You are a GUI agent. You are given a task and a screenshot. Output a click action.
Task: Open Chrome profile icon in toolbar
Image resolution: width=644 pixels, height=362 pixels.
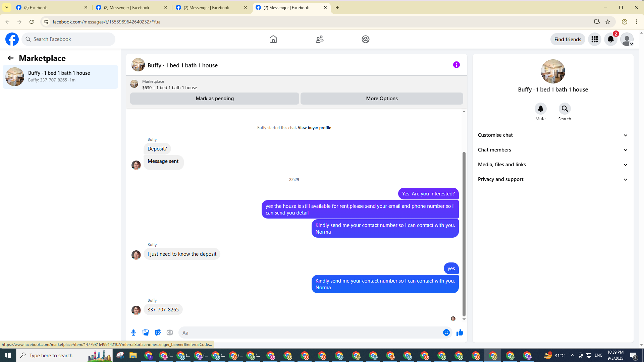tap(625, 22)
